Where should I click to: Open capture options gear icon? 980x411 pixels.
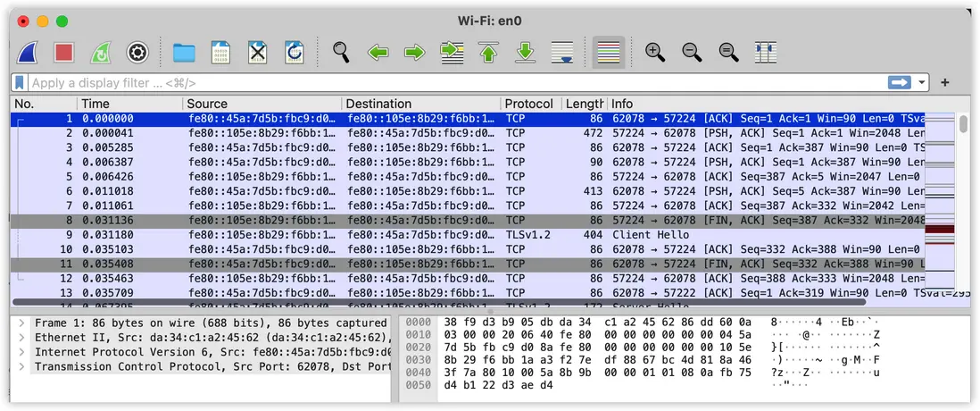click(x=137, y=53)
